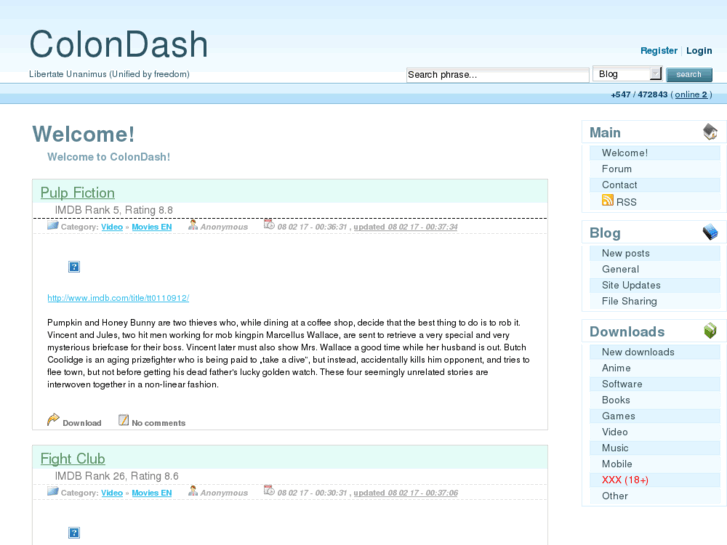Screen dimensions: 727x545
Task: Open Movies EN link in Fight Club post
Action: click(152, 493)
